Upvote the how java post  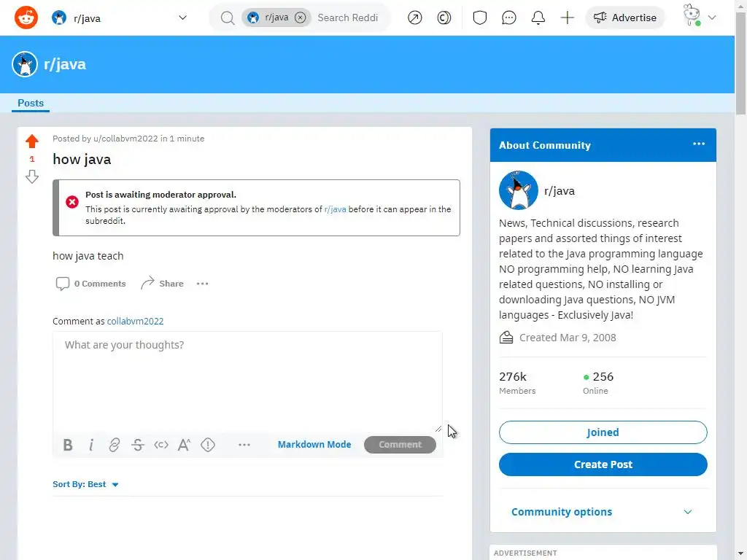pyautogui.click(x=32, y=141)
